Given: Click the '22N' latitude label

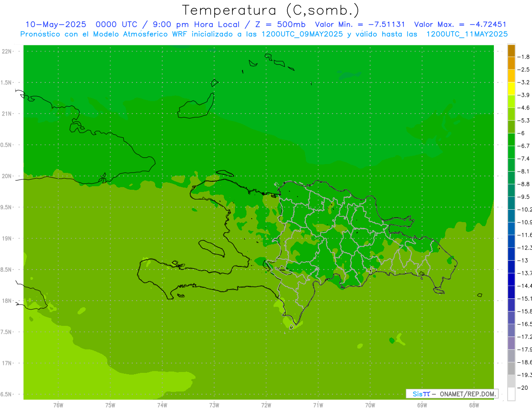Looking at the screenshot, I should (7, 51).
